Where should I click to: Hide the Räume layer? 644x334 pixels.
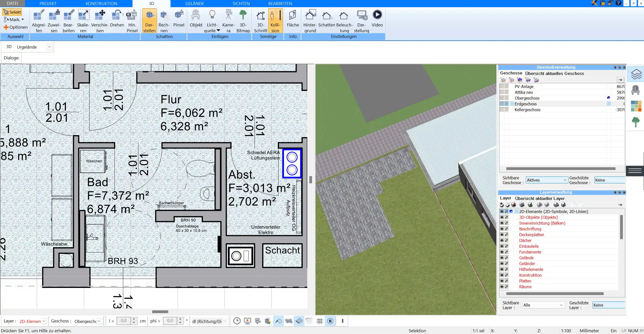502,287
